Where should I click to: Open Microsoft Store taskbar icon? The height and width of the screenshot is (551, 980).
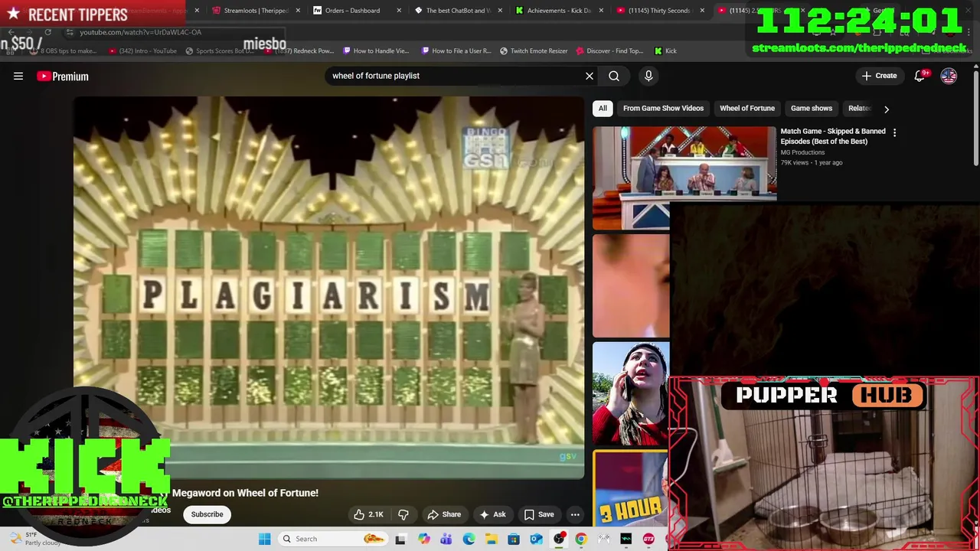(514, 539)
